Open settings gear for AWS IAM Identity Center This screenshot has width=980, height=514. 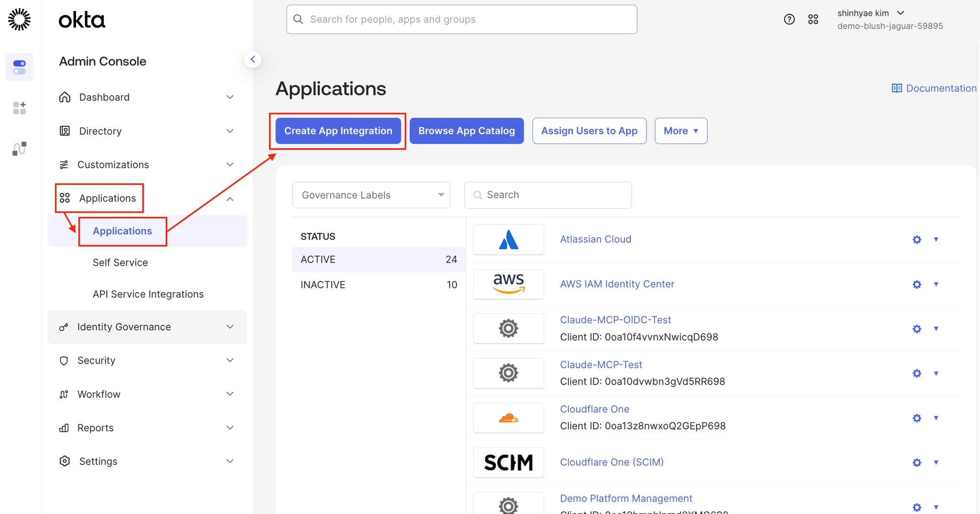coord(917,284)
